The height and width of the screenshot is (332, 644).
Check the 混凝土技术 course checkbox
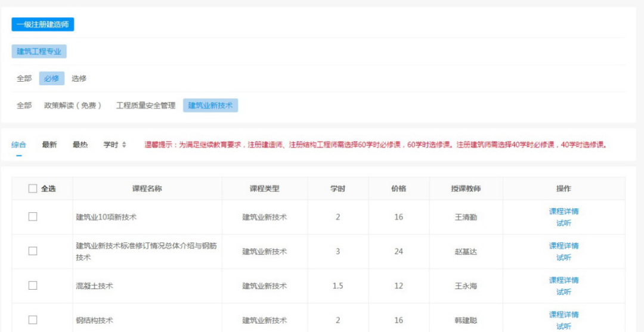(x=33, y=286)
